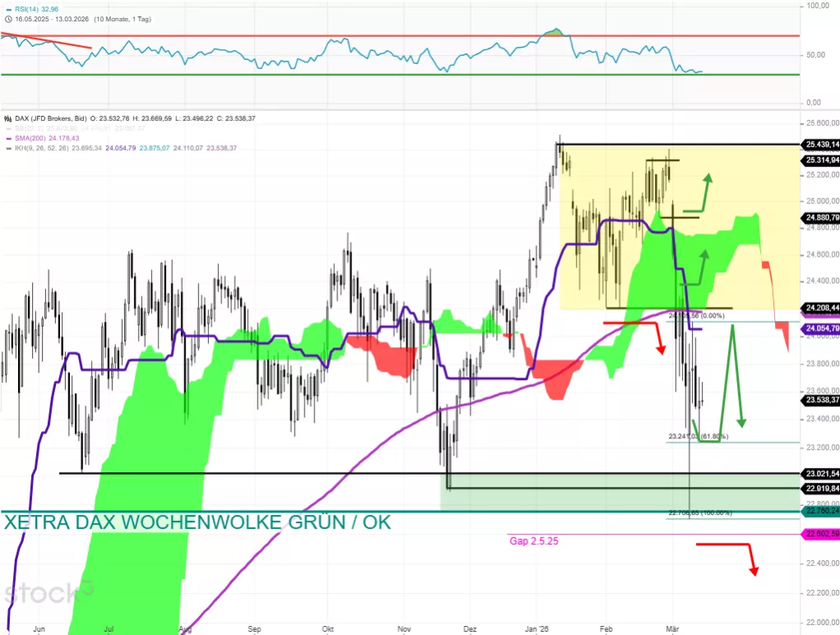Click the candlestick icon before DAX label

pyautogui.click(x=7, y=118)
